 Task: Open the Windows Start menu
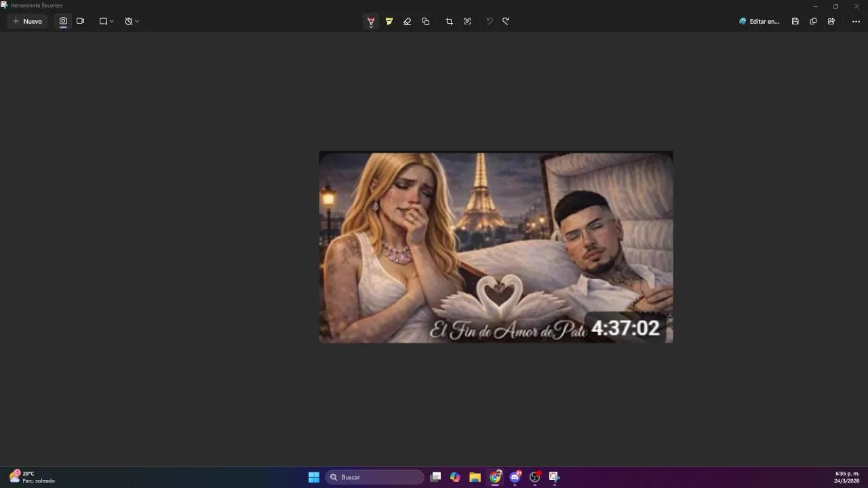tap(314, 477)
